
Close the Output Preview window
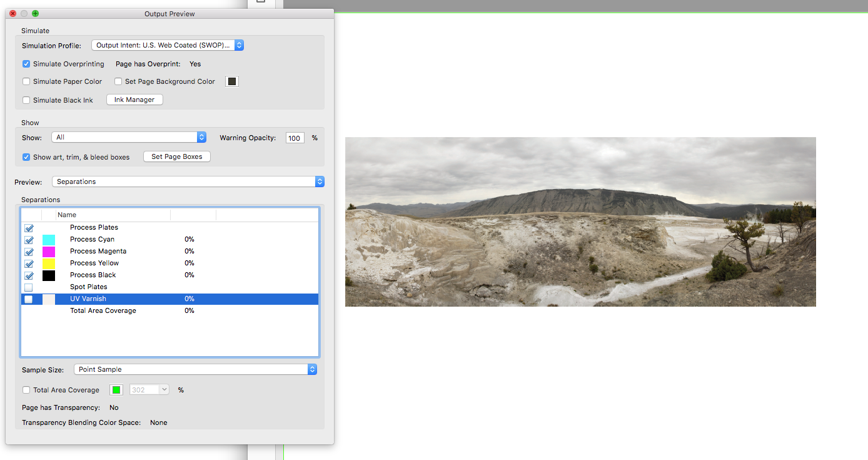[x=13, y=13]
